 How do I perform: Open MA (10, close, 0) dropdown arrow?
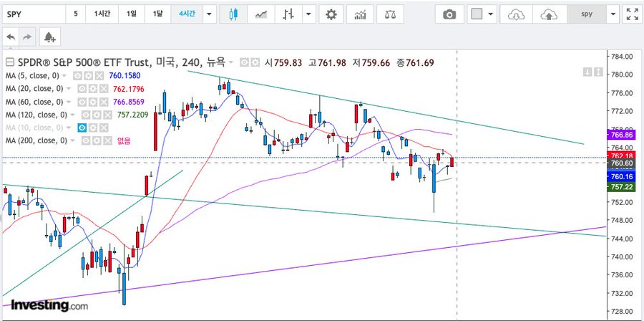[69, 128]
